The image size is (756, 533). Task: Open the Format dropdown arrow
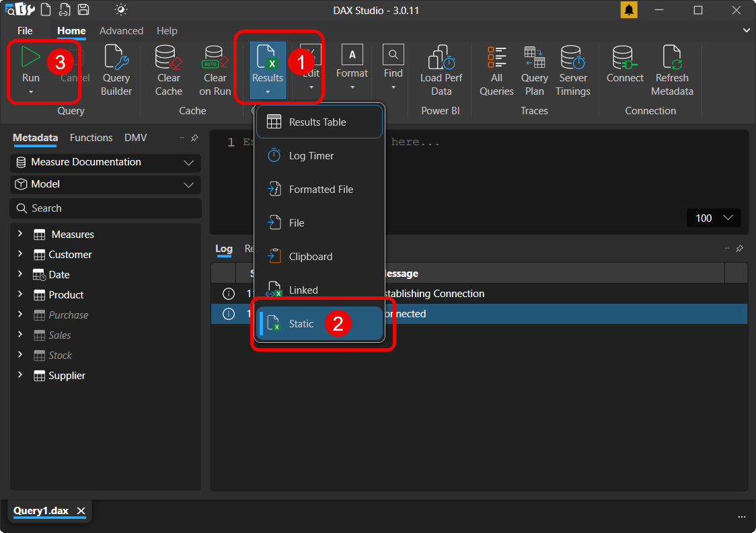tap(352, 87)
